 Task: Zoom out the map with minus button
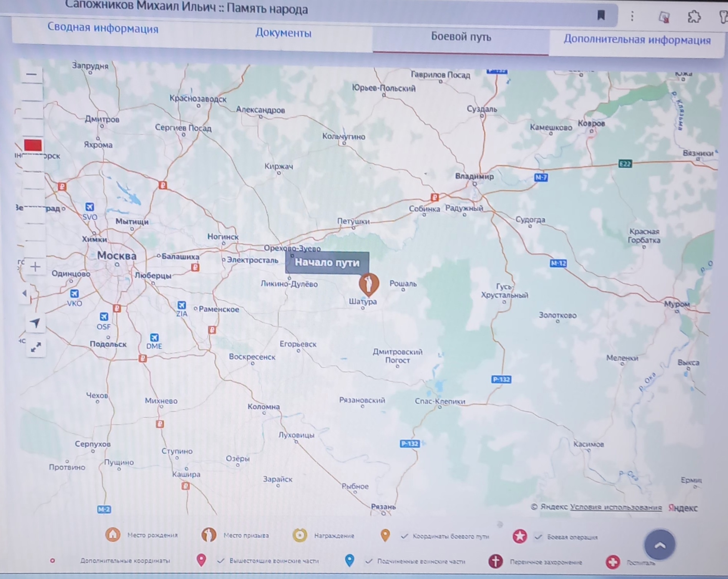tap(32, 74)
